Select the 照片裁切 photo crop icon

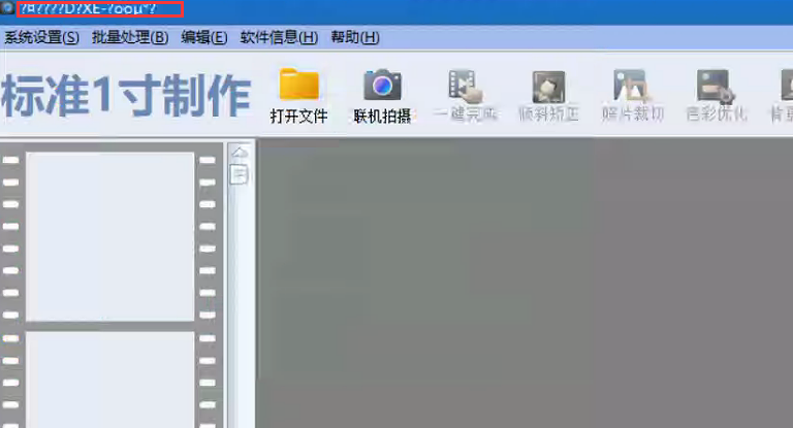click(631, 85)
